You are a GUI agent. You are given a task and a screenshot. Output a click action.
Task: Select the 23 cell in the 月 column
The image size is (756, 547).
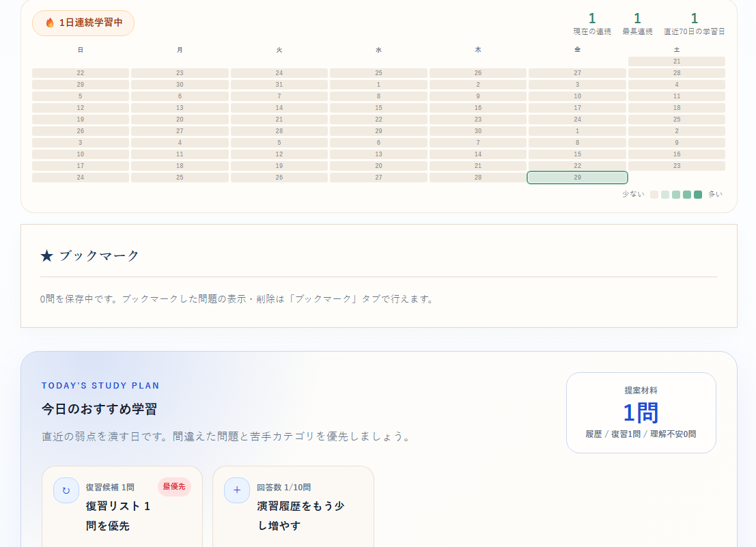coord(180,73)
